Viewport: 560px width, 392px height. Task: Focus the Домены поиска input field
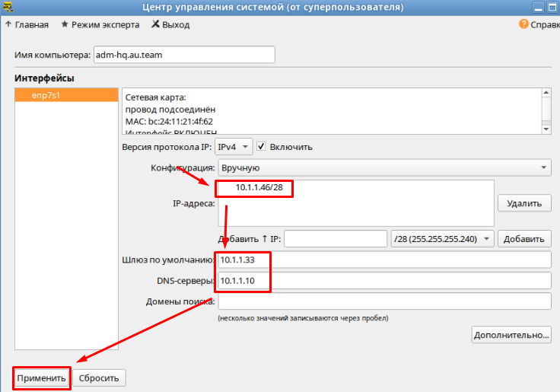pyautogui.click(x=383, y=301)
